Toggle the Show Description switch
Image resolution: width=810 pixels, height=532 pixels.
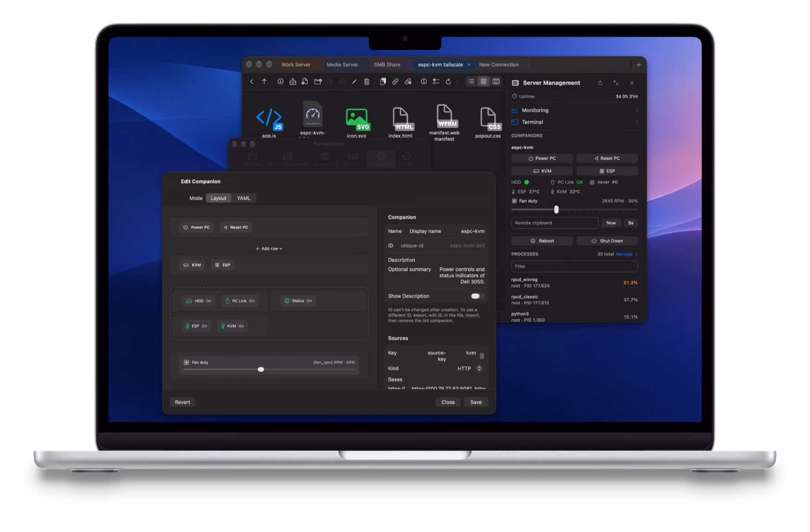[x=477, y=296]
